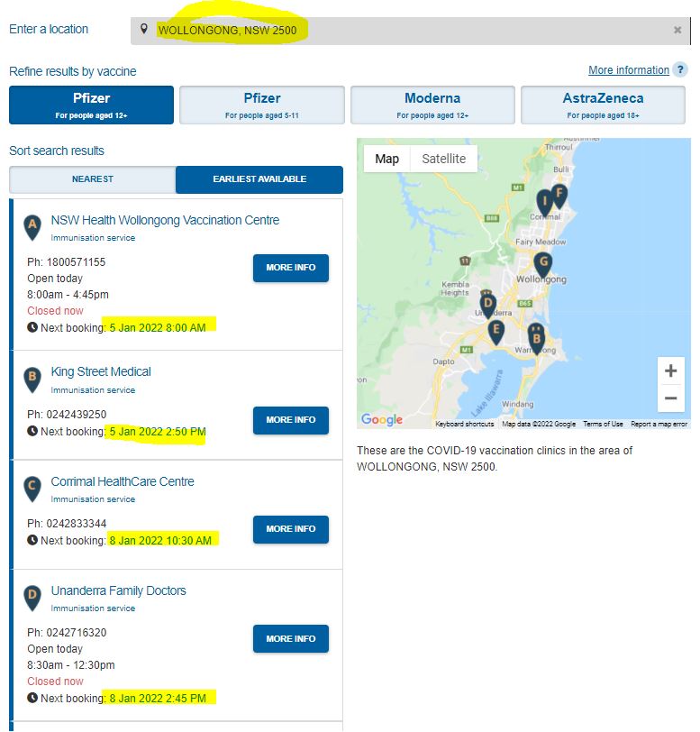The width and height of the screenshot is (700, 732).
Task: Select Pfizer for people aged 5-11
Action: [x=262, y=105]
